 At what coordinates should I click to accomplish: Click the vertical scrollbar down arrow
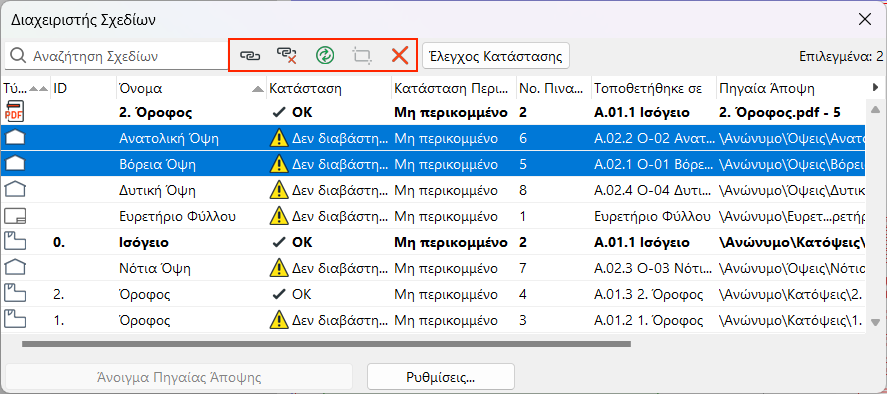pos(875,322)
